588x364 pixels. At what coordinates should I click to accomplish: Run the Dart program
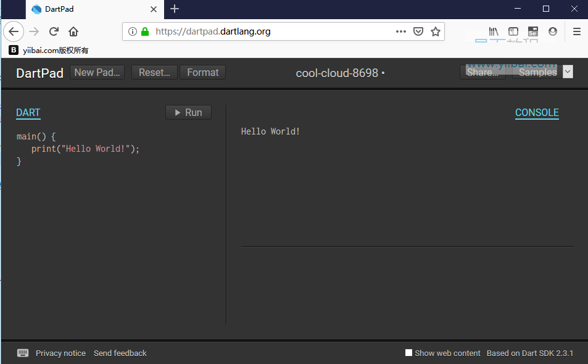click(188, 112)
